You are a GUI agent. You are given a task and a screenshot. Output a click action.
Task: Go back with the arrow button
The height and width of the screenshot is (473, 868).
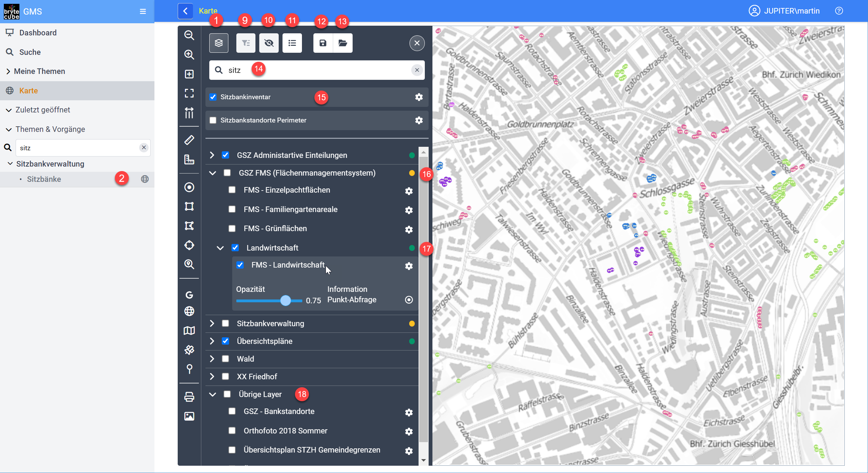[x=185, y=11]
